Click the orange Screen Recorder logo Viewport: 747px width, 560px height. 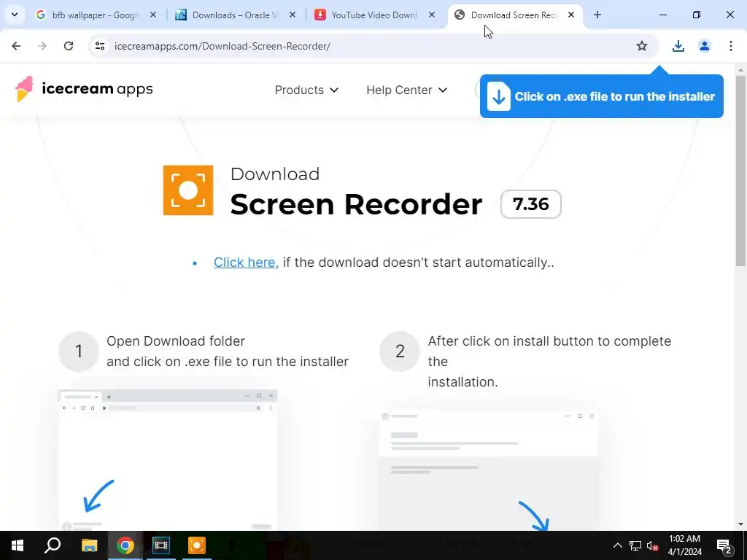[188, 190]
